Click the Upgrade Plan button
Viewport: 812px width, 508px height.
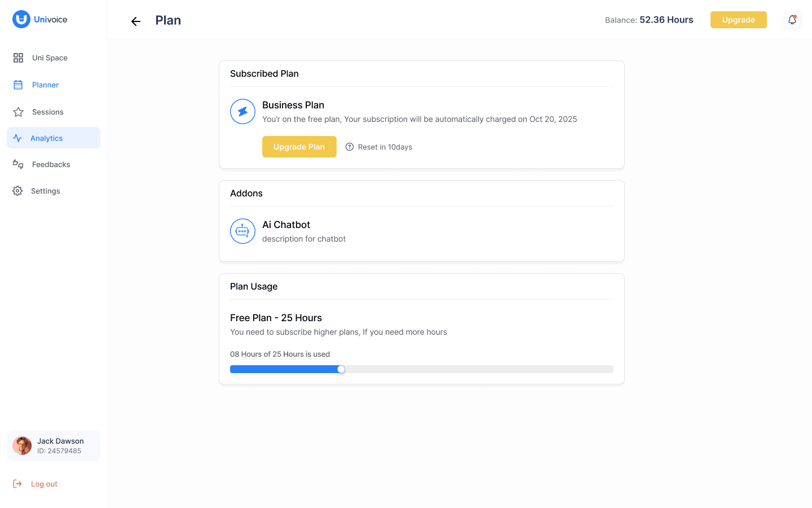299,147
